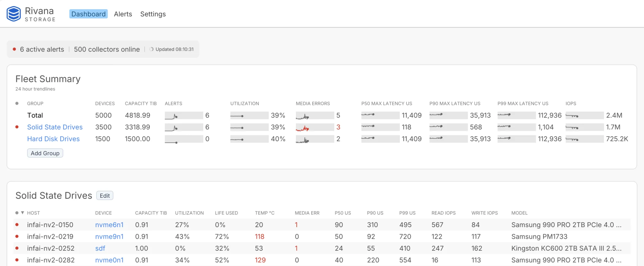Click the Total row alerts sparkline
Image resolution: width=644 pixels, height=266 pixels.
click(184, 115)
